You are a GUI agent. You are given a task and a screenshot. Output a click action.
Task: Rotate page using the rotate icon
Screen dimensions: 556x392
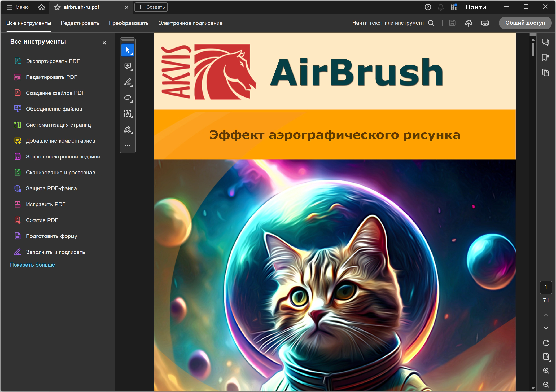click(546, 343)
